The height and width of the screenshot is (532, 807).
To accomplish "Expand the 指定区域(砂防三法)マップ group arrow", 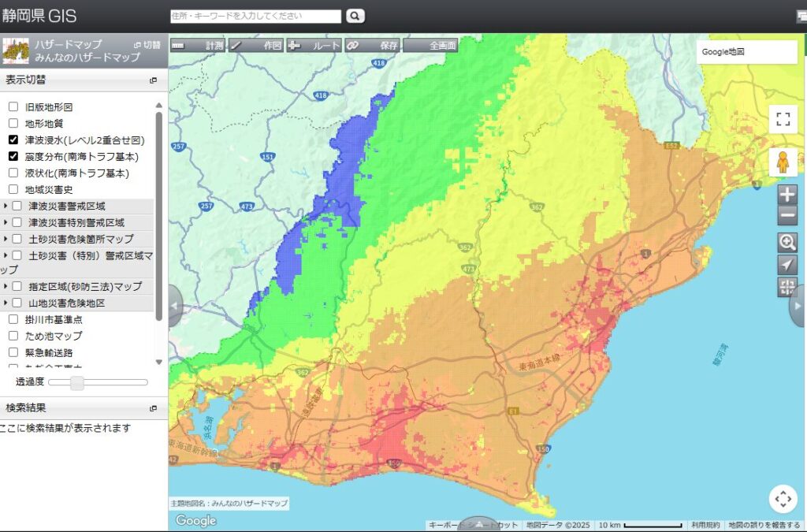I will point(6,286).
